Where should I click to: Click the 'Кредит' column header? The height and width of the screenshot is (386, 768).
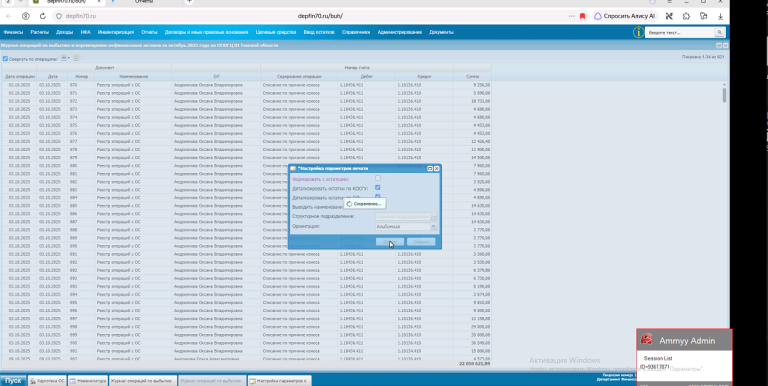coord(424,76)
